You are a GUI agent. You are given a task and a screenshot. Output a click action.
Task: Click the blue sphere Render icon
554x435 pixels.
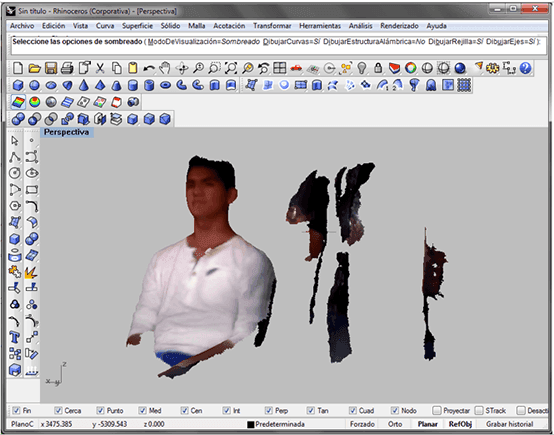coord(460,68)
